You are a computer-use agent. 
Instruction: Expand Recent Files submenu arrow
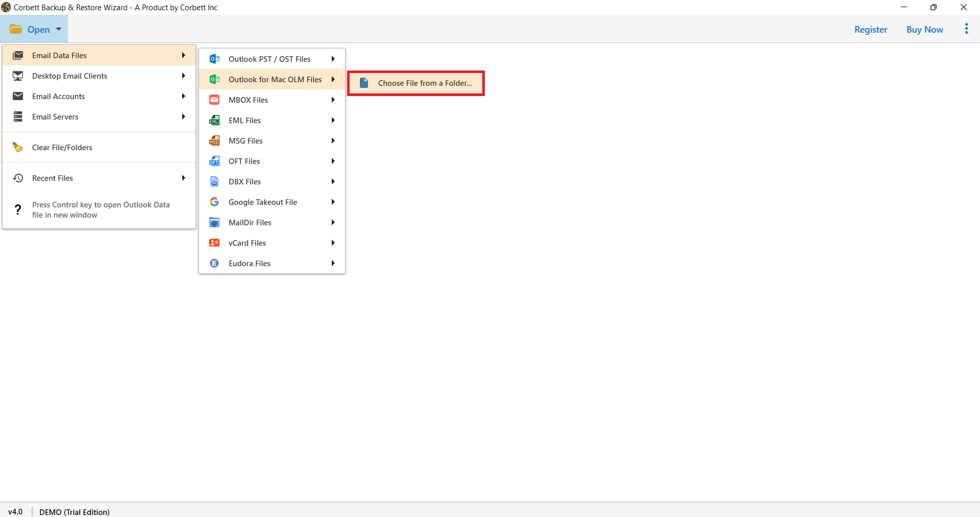(x=183, y=178)
